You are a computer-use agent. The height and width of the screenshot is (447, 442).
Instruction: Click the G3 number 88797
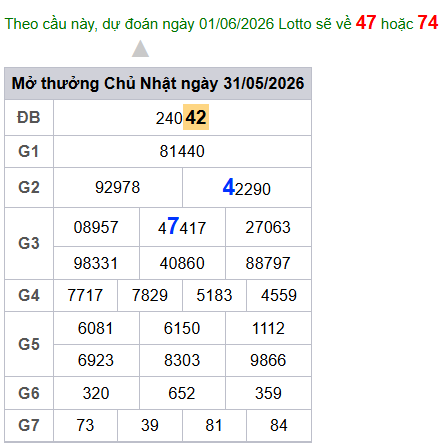click(x=268, y=263)
